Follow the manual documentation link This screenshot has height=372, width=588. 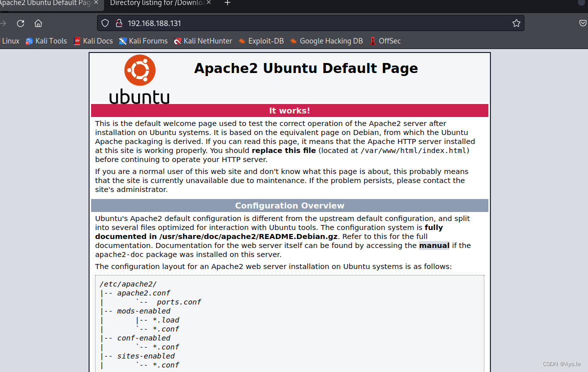pos(434,245)
